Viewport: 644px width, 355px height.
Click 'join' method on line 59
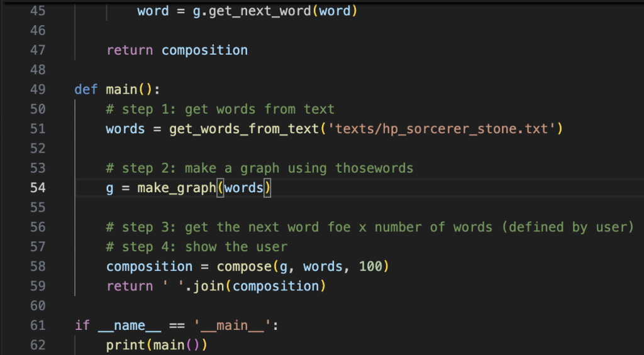coord(208,286)
